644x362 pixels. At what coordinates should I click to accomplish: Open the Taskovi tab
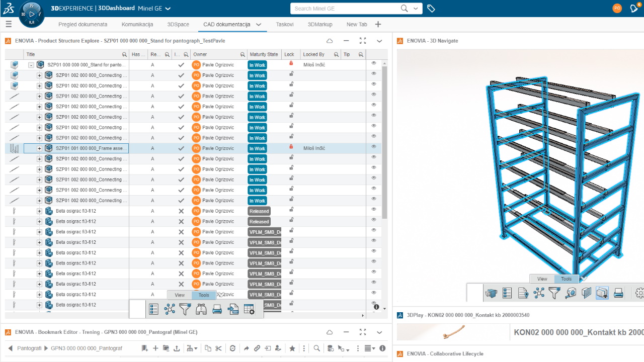pyautogui.click(x=284, y=24)
